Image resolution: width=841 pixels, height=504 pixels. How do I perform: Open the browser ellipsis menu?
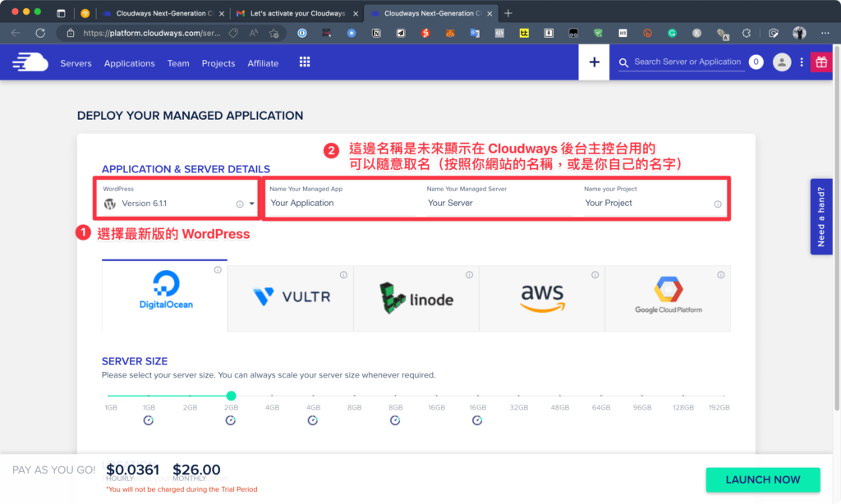pyautogui.click(x=825, y=33)
